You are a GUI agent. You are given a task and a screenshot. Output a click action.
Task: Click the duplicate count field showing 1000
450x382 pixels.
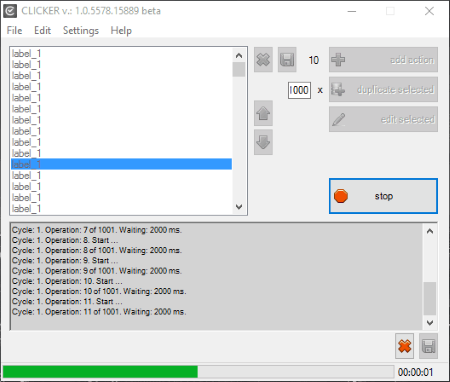299,90
